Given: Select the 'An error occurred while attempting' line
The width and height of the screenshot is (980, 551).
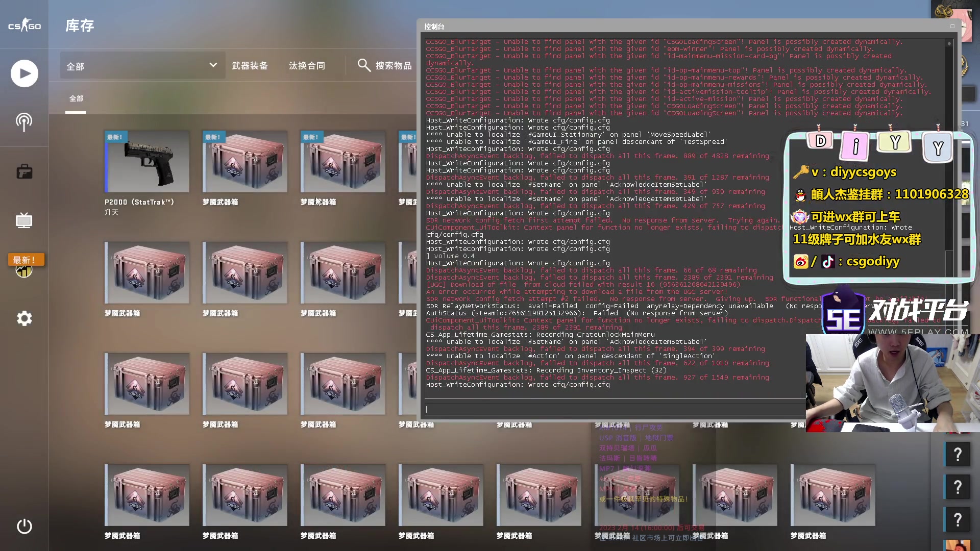Looking at the screenshot, I should [577, 292].
